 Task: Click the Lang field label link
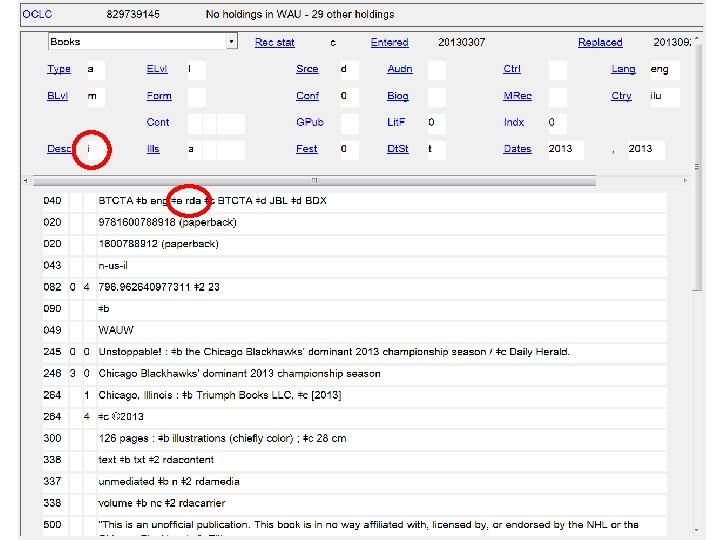tap(623, 69)
